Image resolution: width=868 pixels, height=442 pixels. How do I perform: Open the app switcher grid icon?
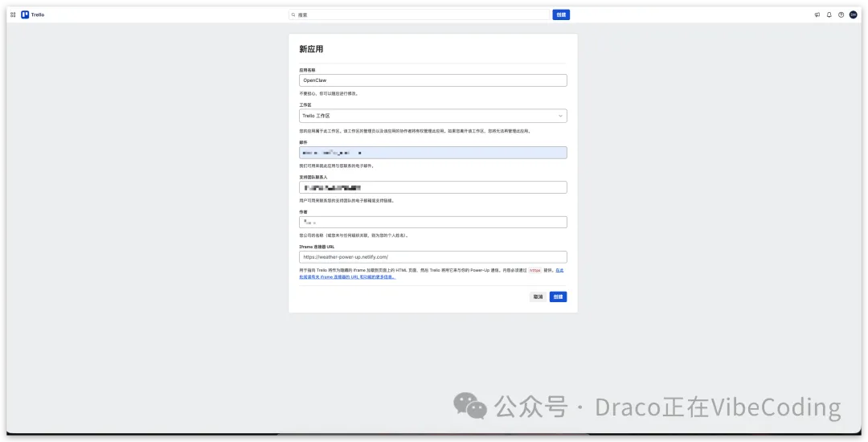(x=13, y=14)
